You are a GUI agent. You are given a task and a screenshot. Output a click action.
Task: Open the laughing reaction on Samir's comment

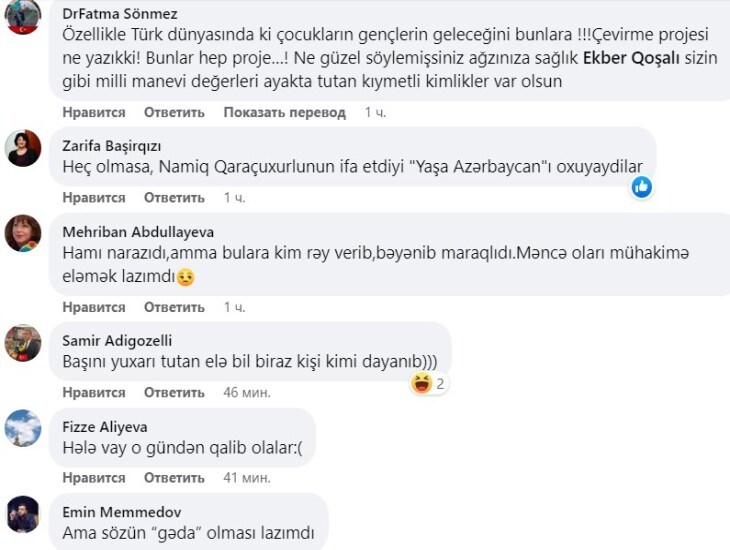tap(422, 382)
